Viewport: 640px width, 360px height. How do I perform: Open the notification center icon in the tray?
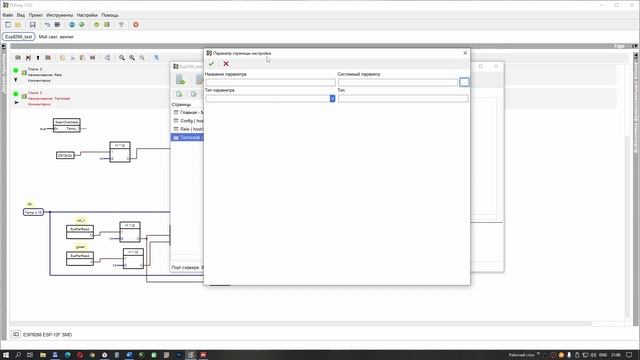pyautogui.click(x=629, y=355)
